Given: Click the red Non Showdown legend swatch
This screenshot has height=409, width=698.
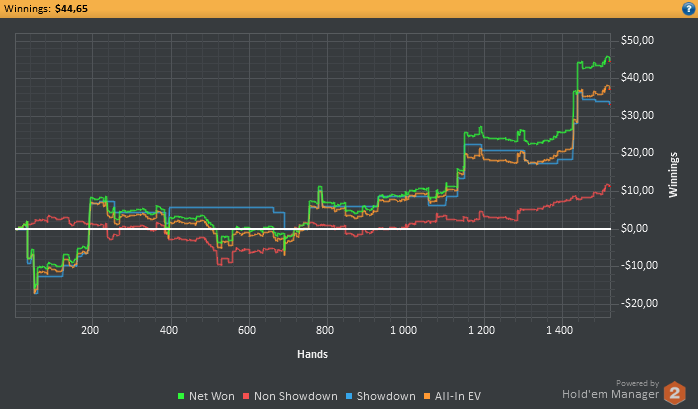Looking at the screenshot, I should tap(246, 396).
